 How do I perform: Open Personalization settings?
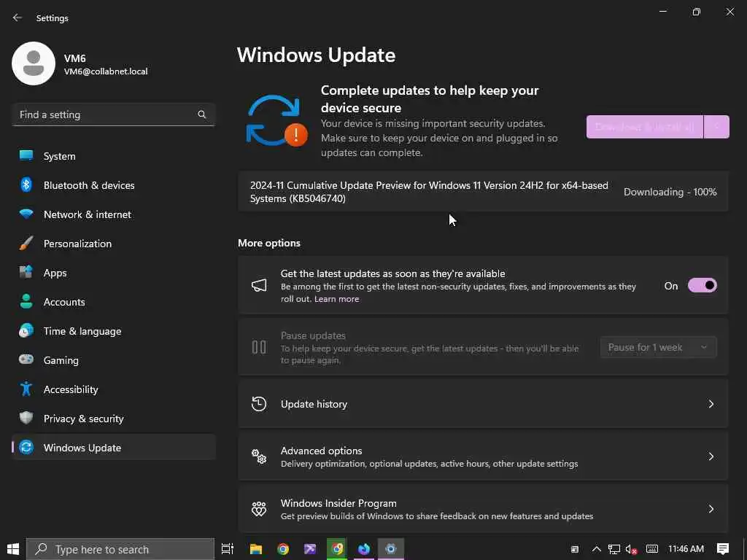tap(113, 244)
